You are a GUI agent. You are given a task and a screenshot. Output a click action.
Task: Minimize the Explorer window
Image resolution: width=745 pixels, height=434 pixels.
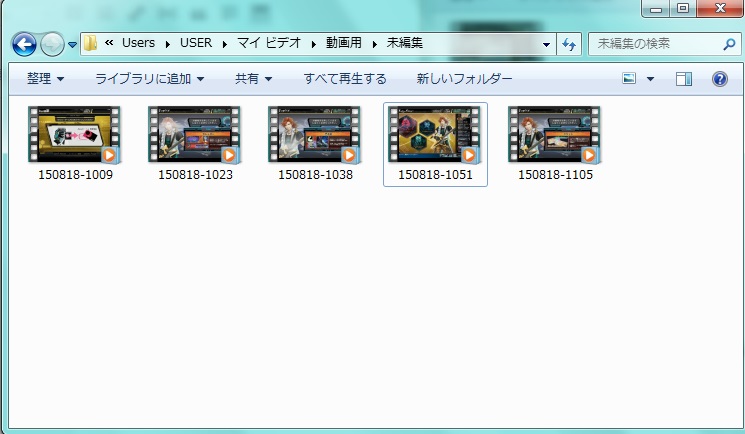656,8
